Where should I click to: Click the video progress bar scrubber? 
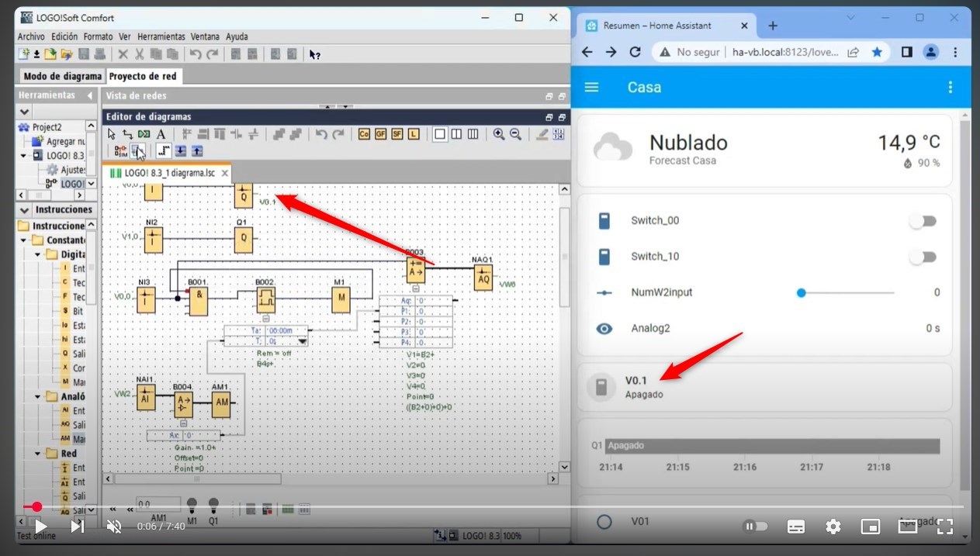click(36, 506)
